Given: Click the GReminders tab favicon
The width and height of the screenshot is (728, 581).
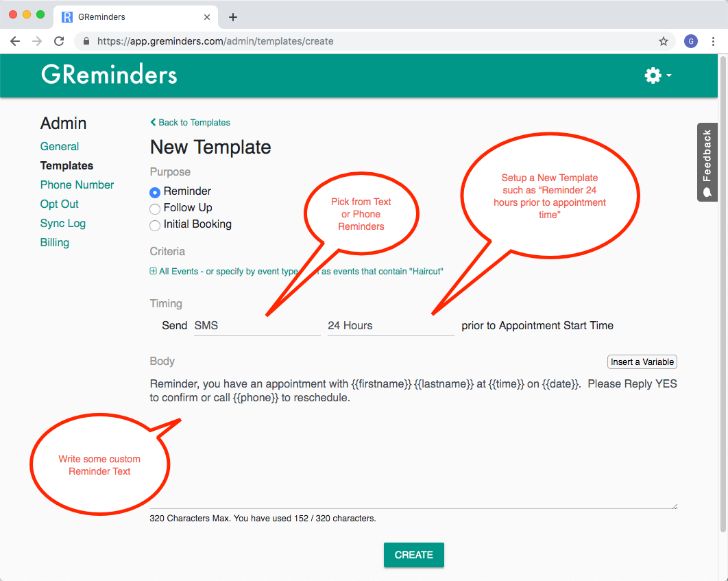Looking at the screenshot, I should pyautogui.click(x=67, y=17).
